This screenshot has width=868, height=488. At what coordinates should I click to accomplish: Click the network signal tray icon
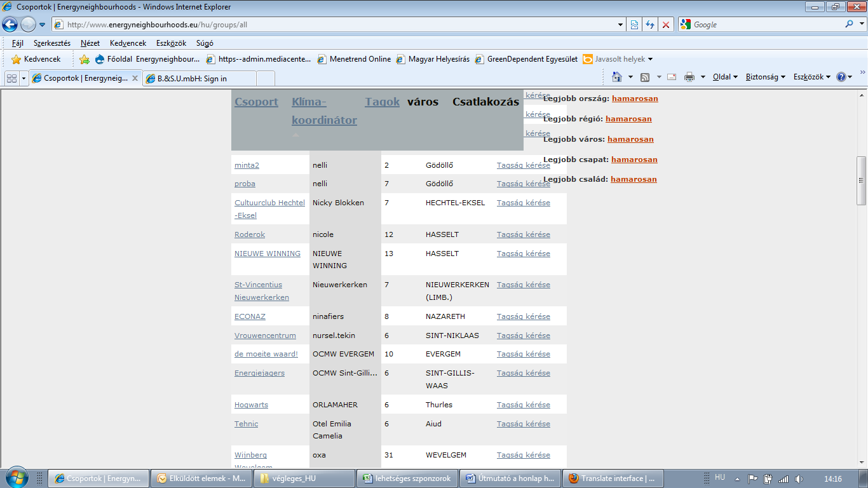click(783, 478)
